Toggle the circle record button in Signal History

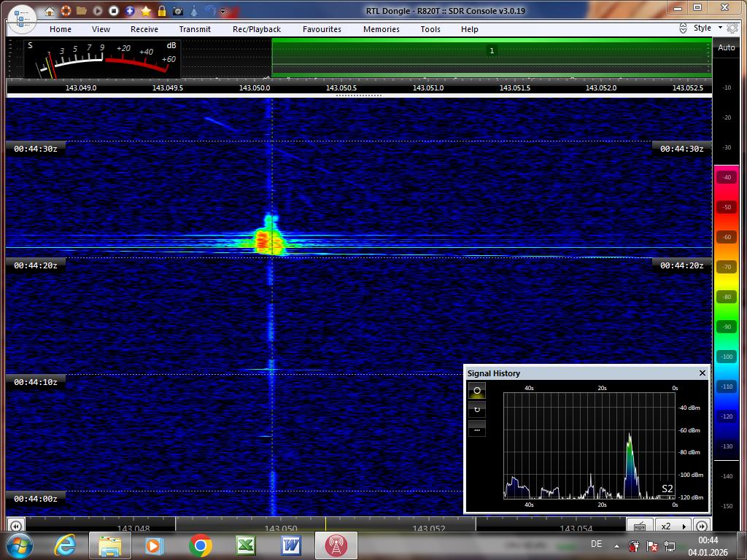point(477,391)
